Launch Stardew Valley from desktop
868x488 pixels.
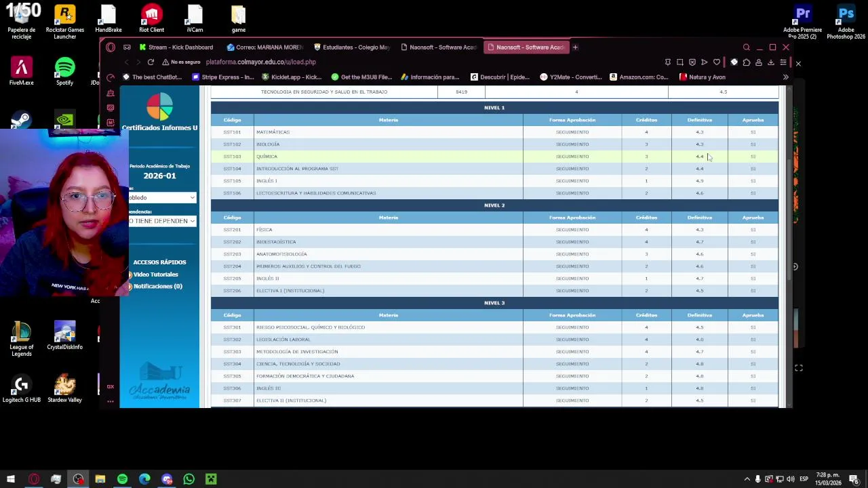pos(64,389)
